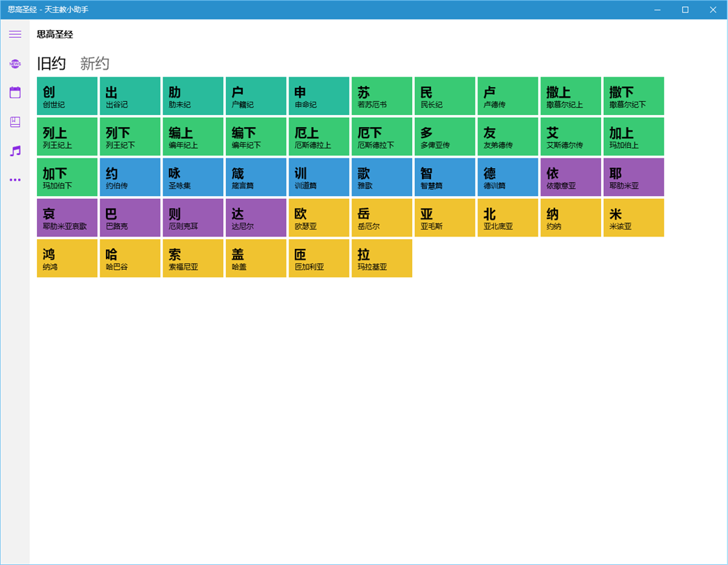Choose the 约伯传 tile
The height and width of the screenshot is (565, 728).
[130, 177]
